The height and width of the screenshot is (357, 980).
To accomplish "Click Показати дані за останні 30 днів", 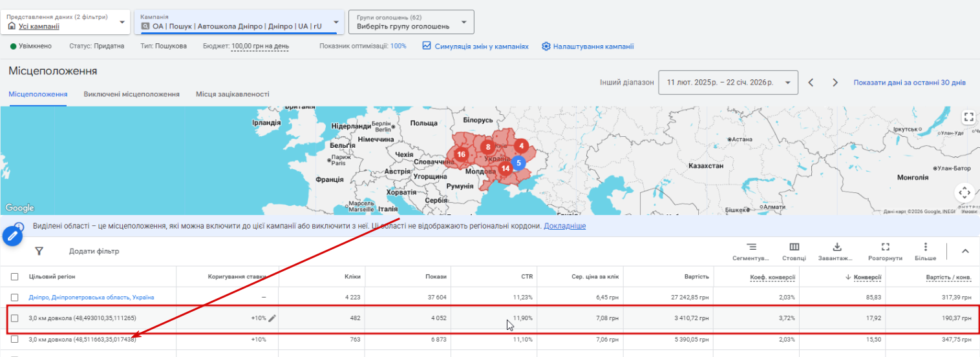I will click(909, 83).
